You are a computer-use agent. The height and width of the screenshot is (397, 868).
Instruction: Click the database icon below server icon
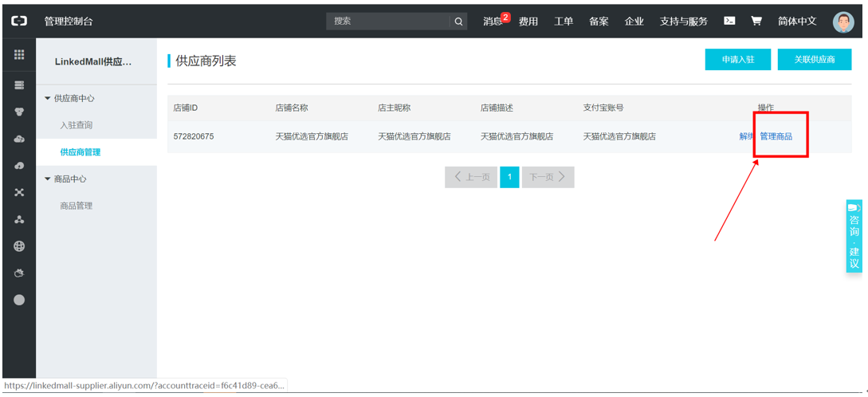coord(19,112)
